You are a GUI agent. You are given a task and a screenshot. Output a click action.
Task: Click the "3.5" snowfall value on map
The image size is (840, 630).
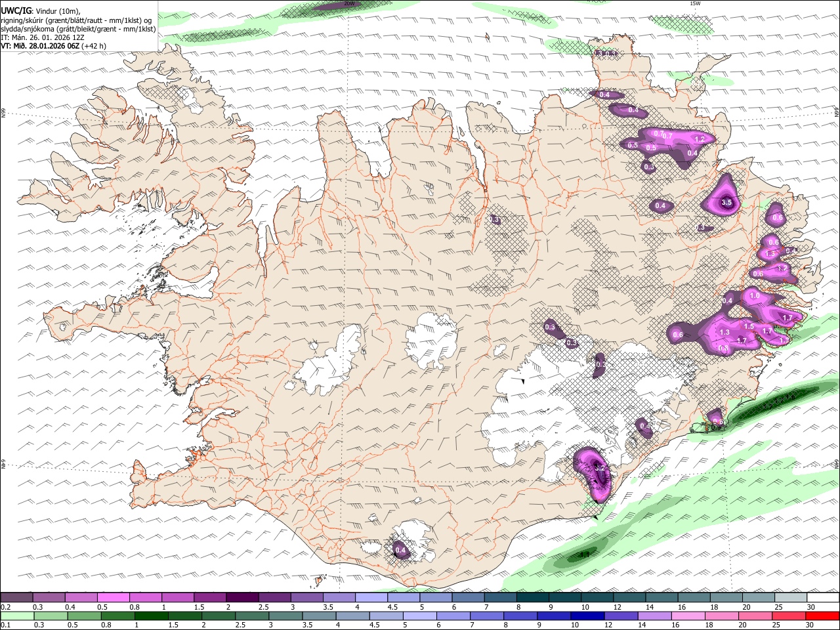click(726, 203)
